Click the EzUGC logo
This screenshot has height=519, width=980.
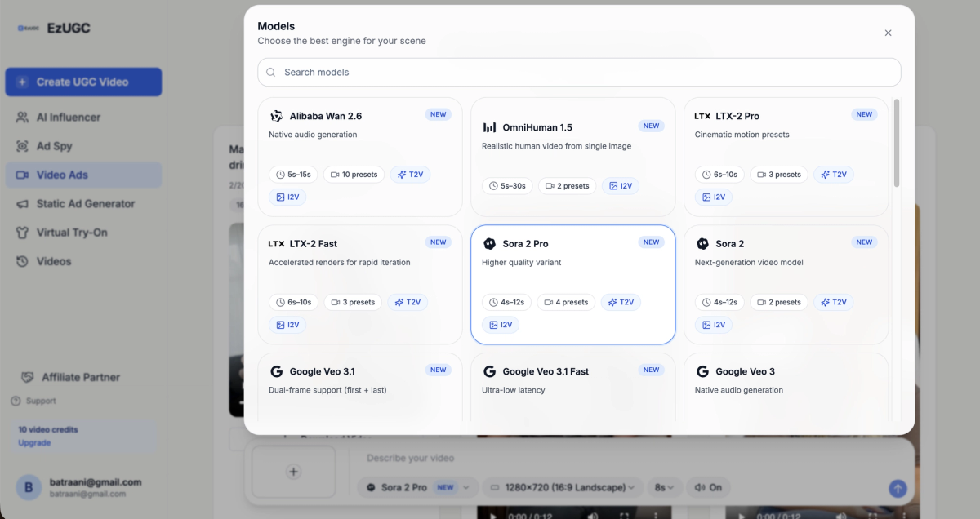click(x=54, y=28)
